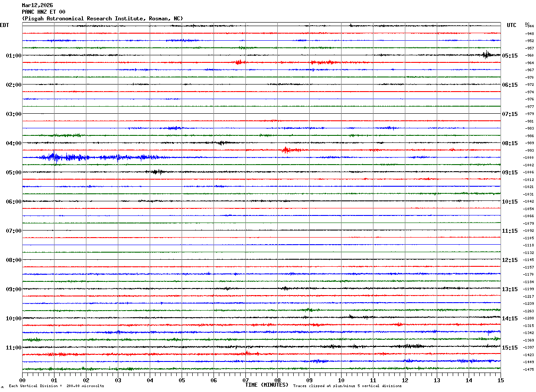Click the red burst near minute 8 on 04:15 trace

tap(287, 150)
